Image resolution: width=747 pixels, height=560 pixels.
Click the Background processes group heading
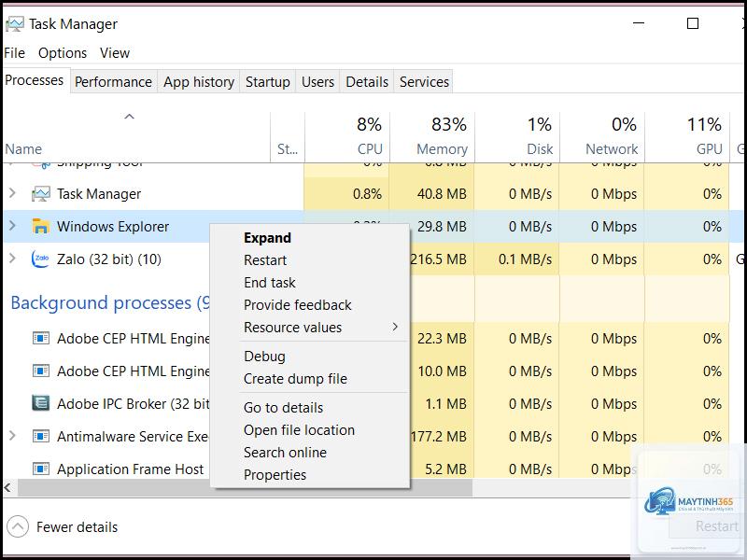point(110,302)
